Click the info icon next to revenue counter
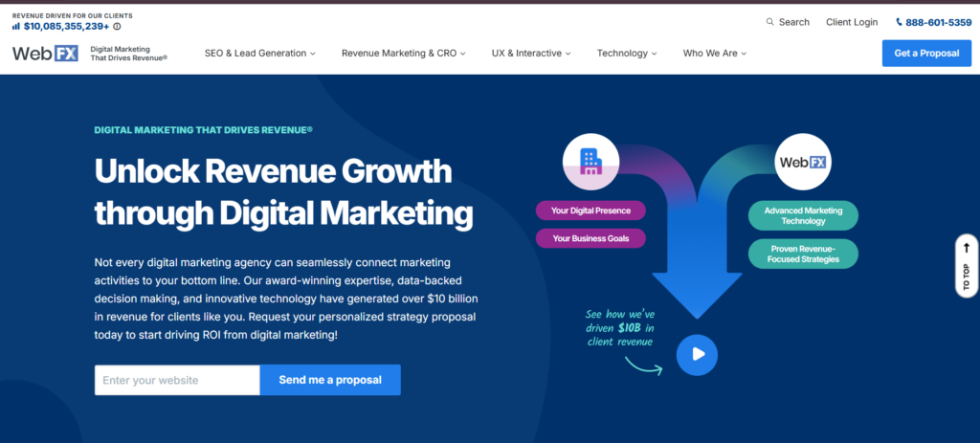 click(x=117, y=26)
